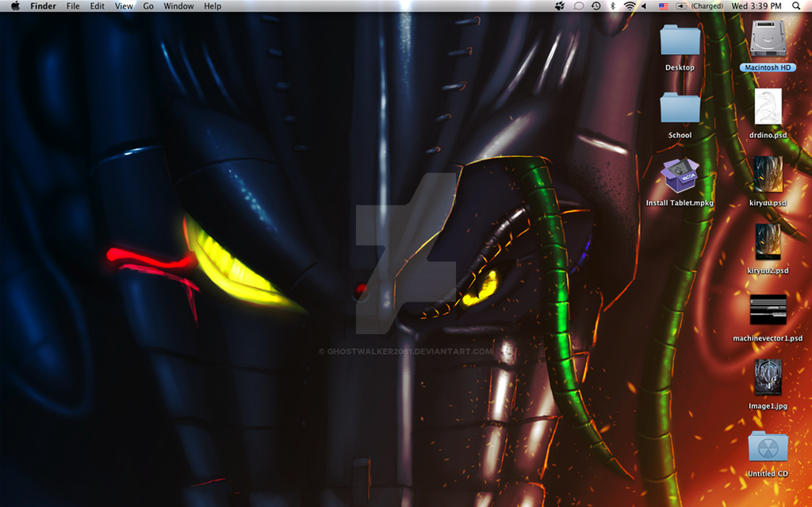Screen dimensions: 812x507
Task: Click the "machinevector1.psd" file name
Action: coord(768,338)
